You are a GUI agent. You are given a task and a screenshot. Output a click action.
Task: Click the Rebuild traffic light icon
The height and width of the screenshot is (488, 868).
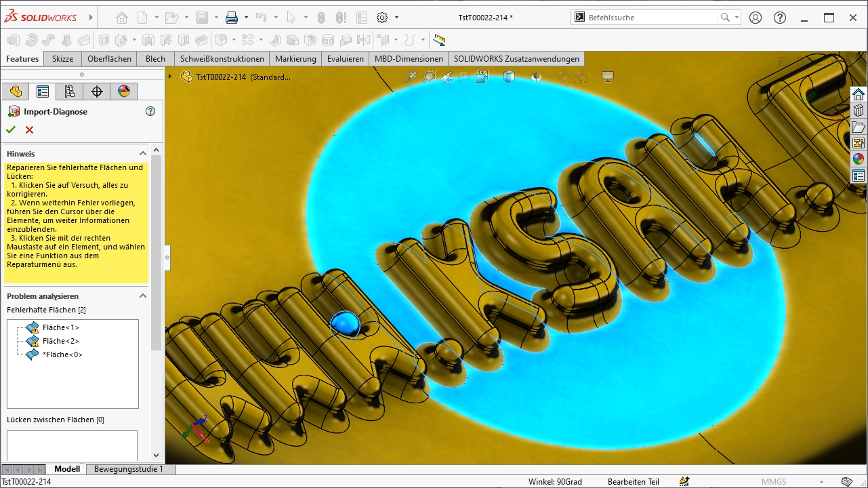pos(321,18)
